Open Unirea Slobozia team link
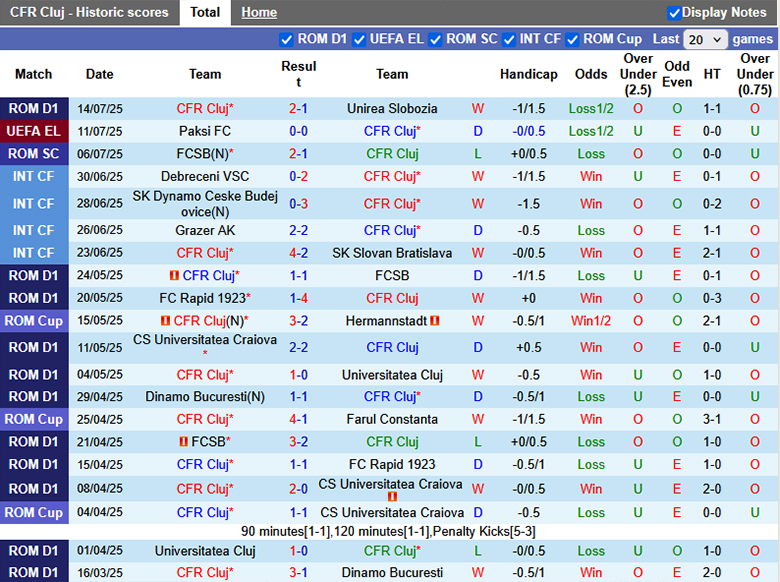 [x=392, y=108]
